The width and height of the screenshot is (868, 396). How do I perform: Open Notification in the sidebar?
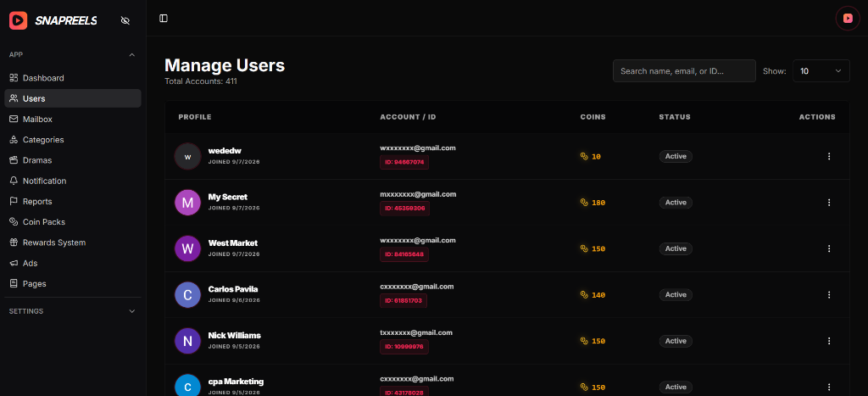click(73, 181)
